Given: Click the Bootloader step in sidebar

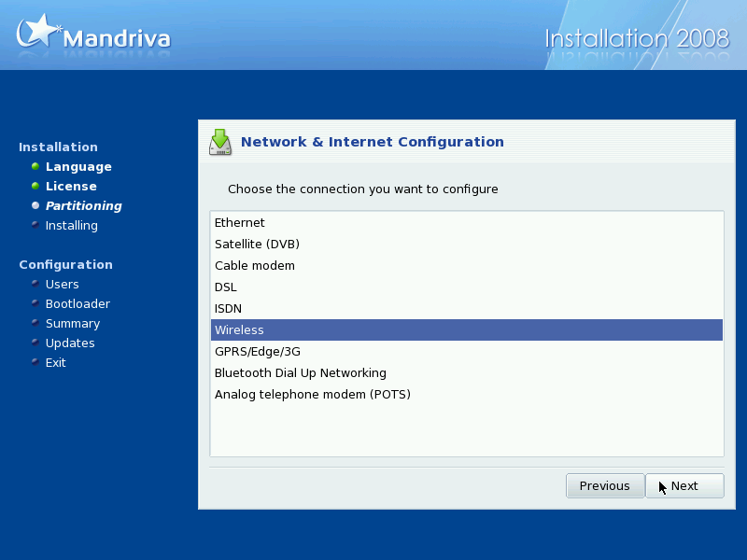Looking at the screenshot, I should tap(78, 304).
